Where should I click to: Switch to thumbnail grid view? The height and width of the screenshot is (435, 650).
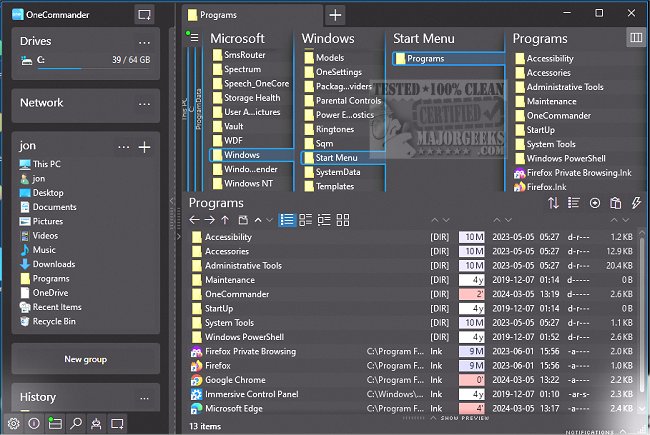[343, 220]
